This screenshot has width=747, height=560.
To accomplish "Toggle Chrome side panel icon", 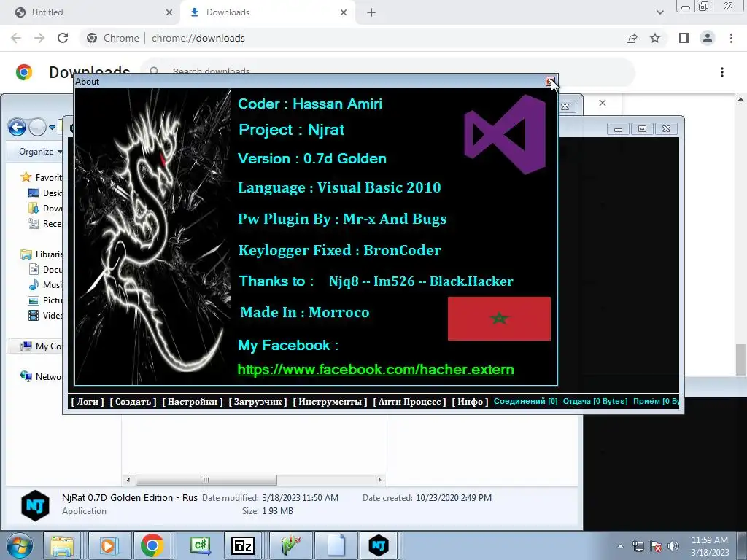I will (x=684, y=38).
